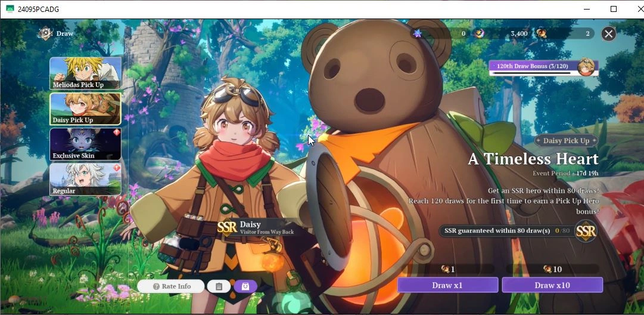The height and width of the screenshot is (315, 644).
Task: Click the purple star currency icon
Action: (x=417, y=33)
